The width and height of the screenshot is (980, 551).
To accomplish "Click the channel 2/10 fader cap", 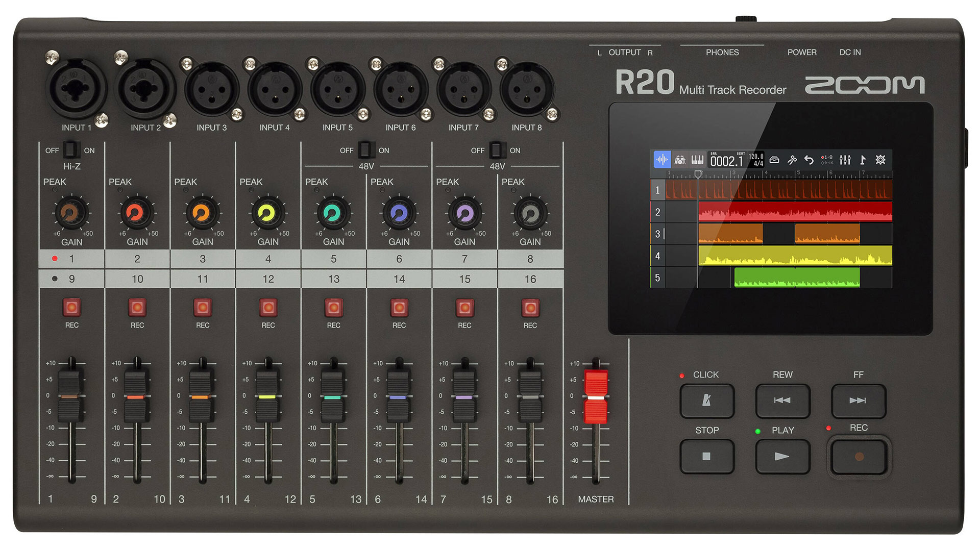I will click(135, 396).
